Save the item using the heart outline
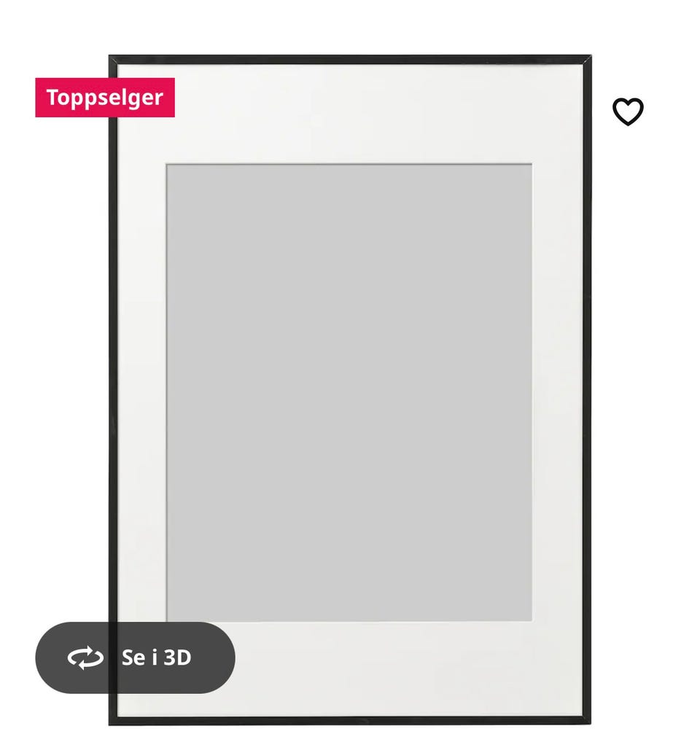This screenshot has width=700, height=753. click(628, 112)
